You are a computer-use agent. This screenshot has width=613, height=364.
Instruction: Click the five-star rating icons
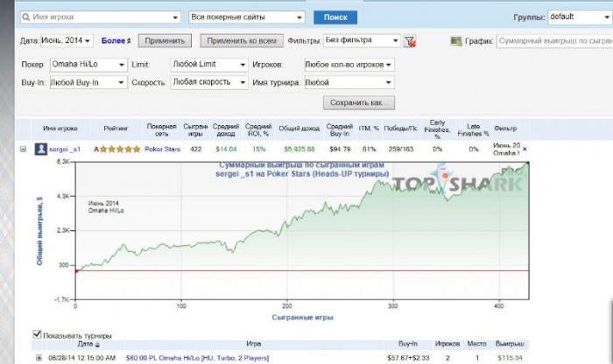tap(121, 150)
